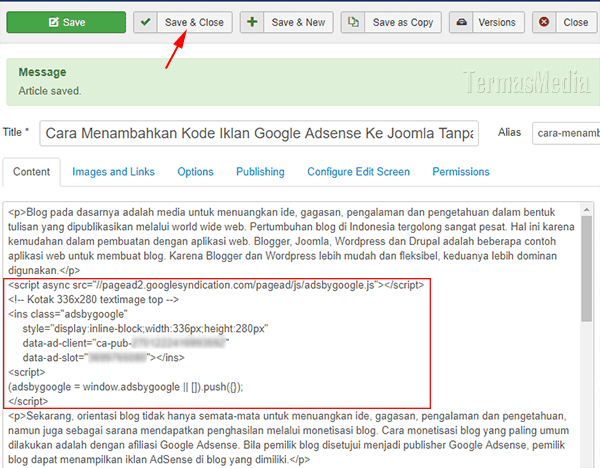Screen dimensions: 600x468
Task: Click the ins class="adsbygoogle" line
Action: point(68,314)
